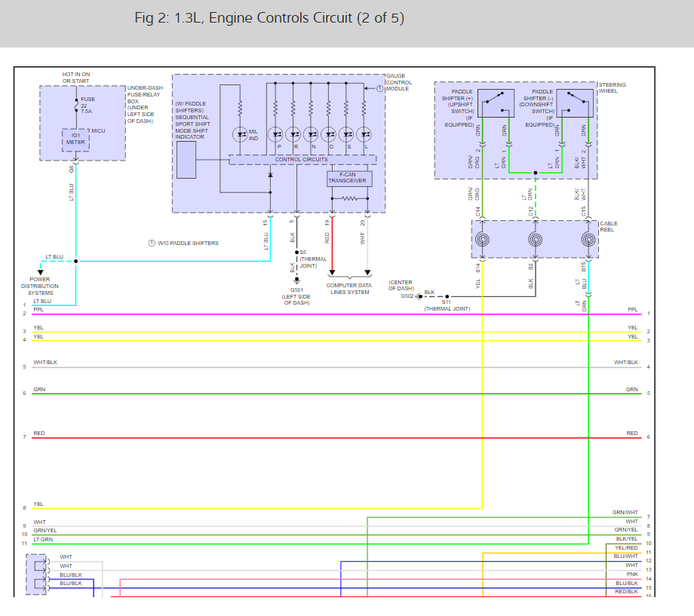Image resolution: width=694 pixels, height=616 pixels.
Task: Select the middle cable reel spiral at C12
Action: (x=535, y=241)
